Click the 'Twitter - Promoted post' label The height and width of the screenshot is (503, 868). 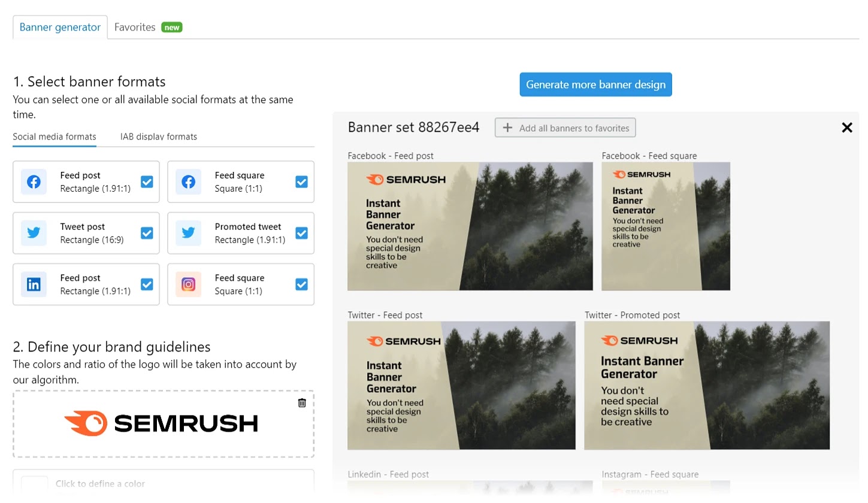click(633, 315)
